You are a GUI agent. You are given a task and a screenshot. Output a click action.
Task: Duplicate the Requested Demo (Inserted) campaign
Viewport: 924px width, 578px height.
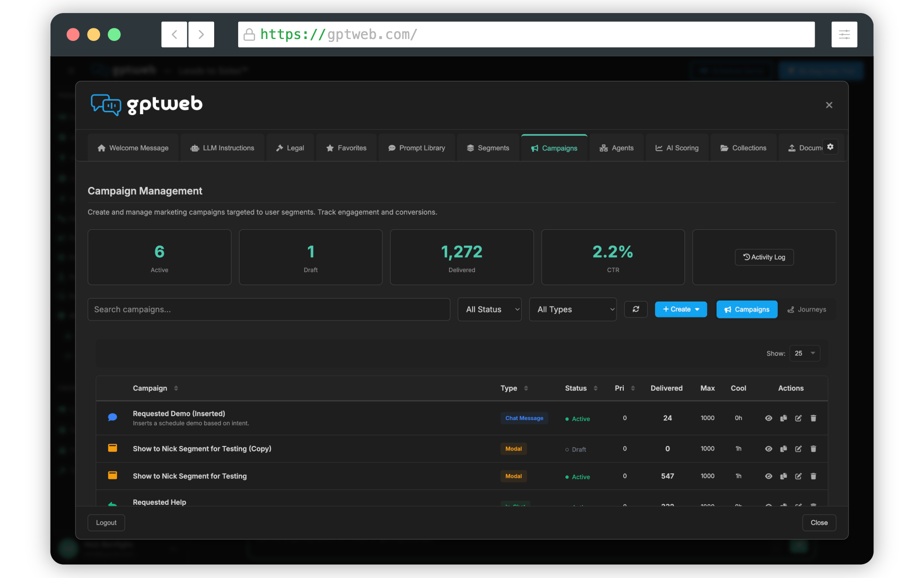click(x=783, y=418)
